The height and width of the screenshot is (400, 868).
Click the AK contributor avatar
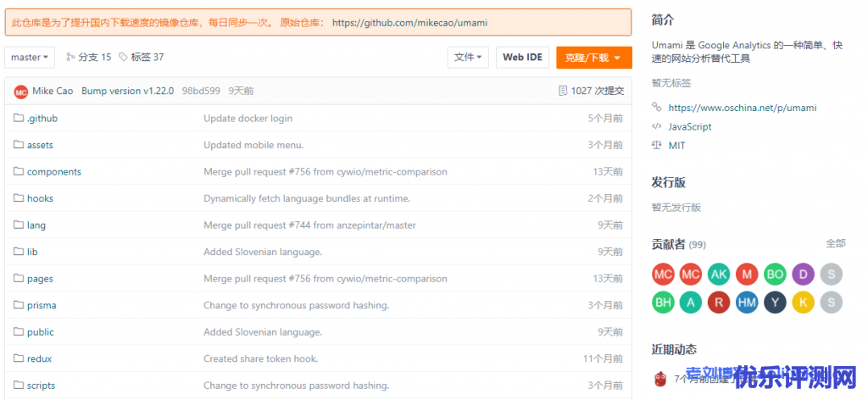tap(718, 274)
